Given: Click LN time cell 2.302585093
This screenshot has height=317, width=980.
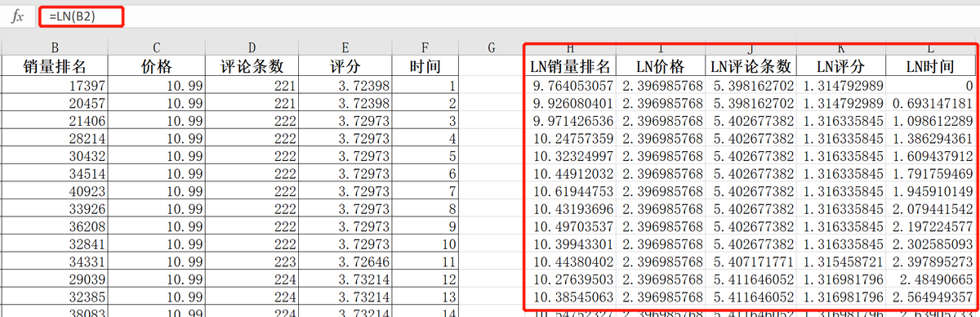Looking at the screenshot, I should [x=930, y=245].
